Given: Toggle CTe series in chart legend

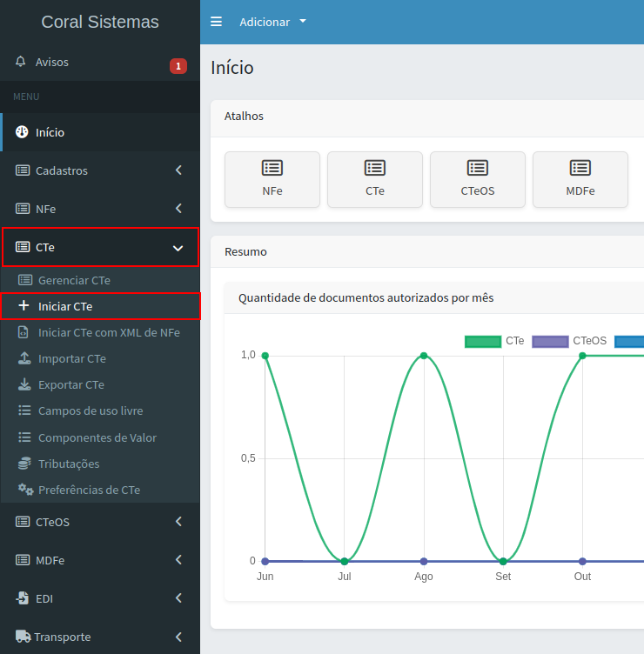Looking at the screenshot, I should point(495,341).
